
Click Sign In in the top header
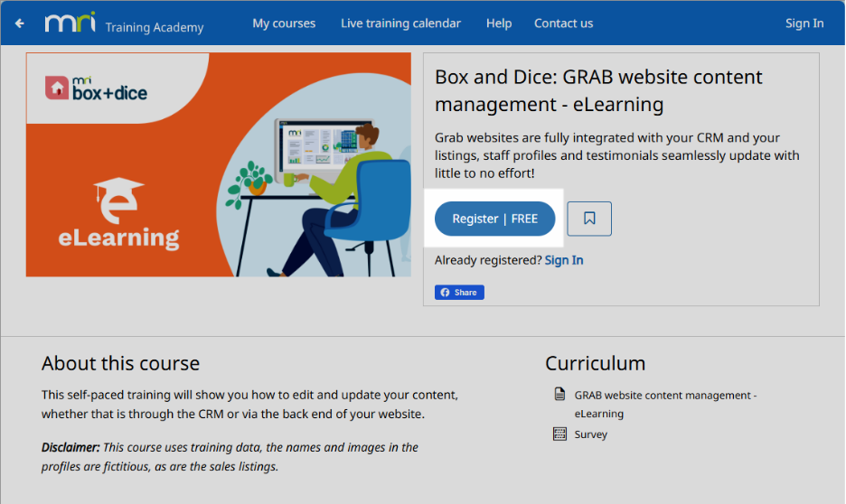804,23
